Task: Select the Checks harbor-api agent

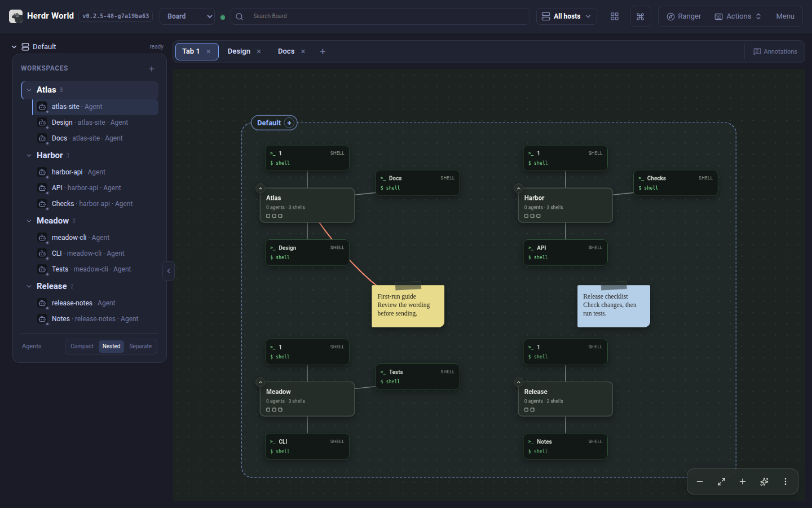Action: pyautogui.click(x=95, y=204)
